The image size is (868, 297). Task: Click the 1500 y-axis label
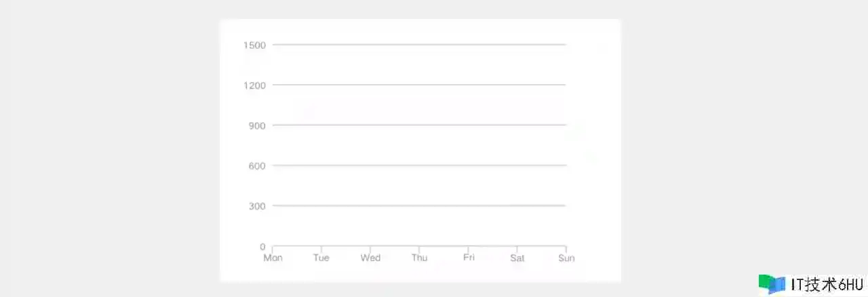tap(254, 45)
